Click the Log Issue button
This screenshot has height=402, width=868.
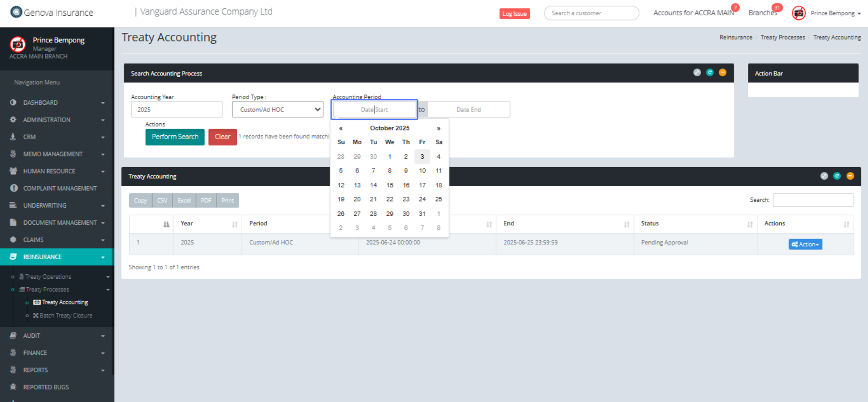click(x=514, y=14)
